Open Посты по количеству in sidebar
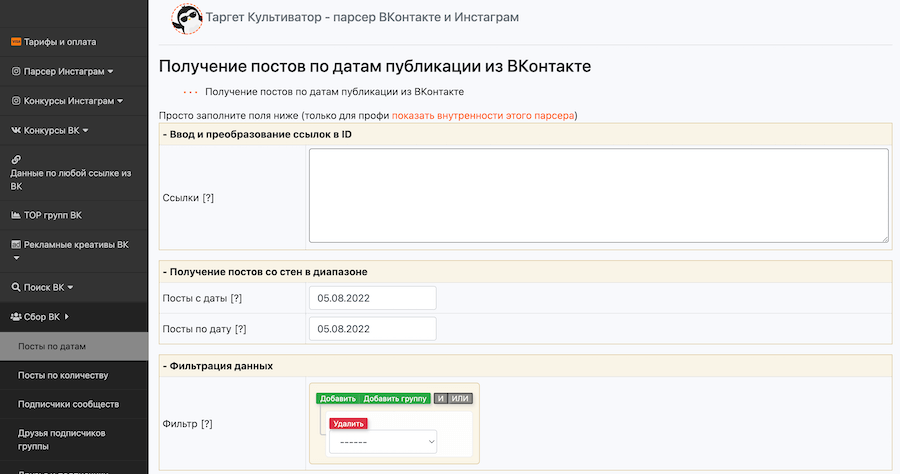 coord(63,375)
